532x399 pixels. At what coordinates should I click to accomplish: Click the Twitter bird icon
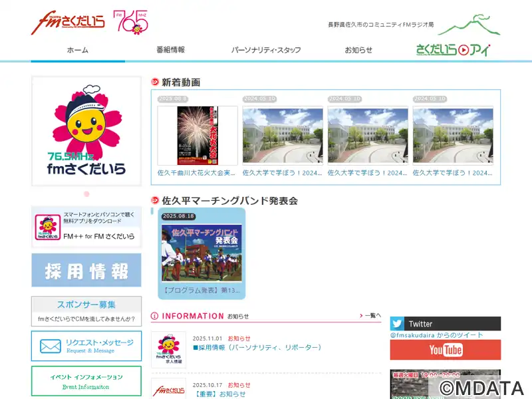pos(397,324)
